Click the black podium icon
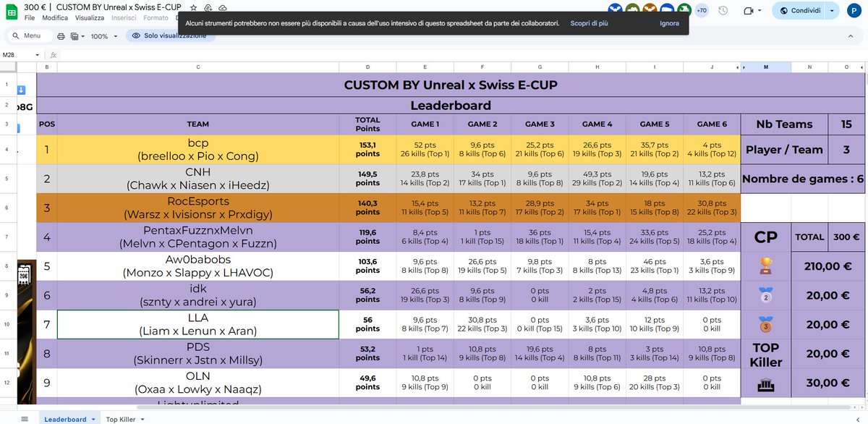The height and width of the screenshot is (424, 868). click(765, 384)
